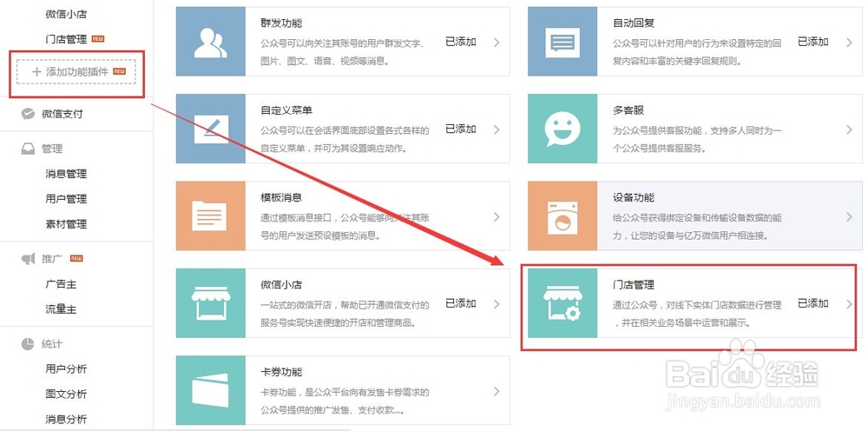Click the 自动回复 card title
Screen dimensions: 868x431
click(634, 23)
